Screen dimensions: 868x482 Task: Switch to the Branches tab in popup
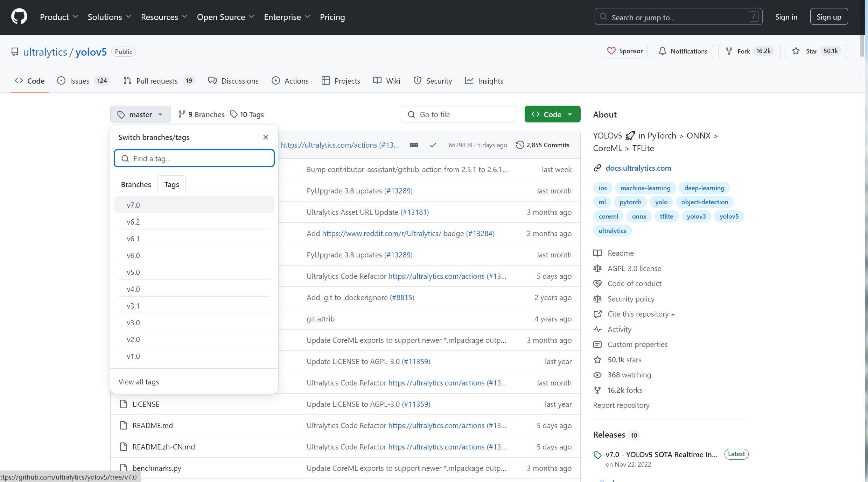pos(136,184)
